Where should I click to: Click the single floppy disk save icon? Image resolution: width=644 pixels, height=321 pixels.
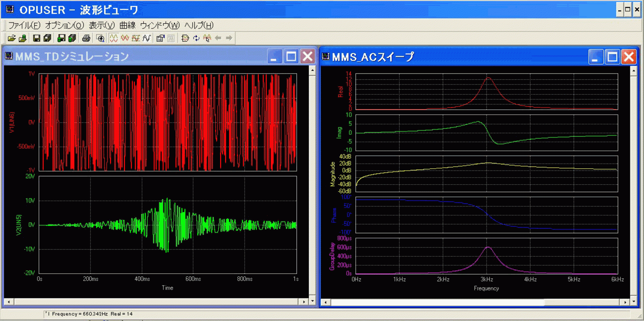pyautogui.click(x=37, y=38)
